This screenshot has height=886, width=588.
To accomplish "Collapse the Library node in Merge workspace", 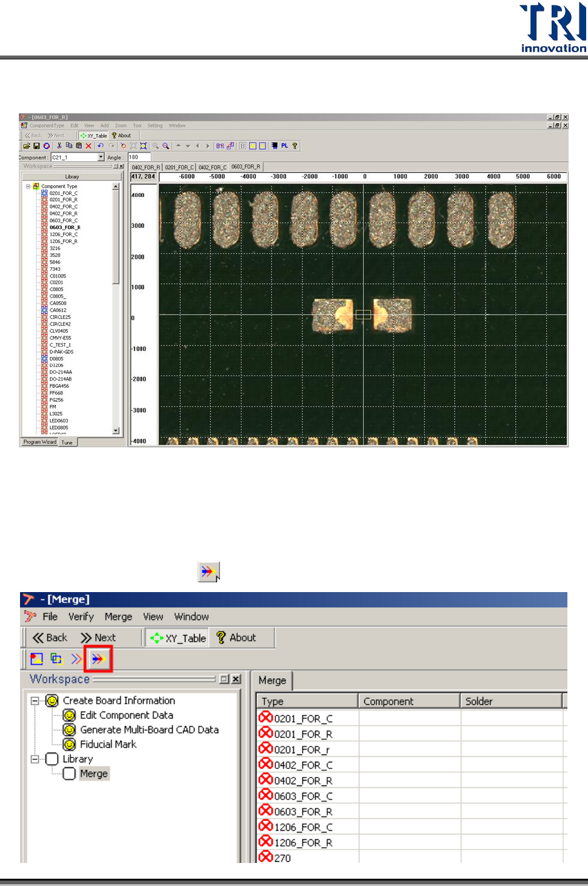I will [x=35, y=759].
